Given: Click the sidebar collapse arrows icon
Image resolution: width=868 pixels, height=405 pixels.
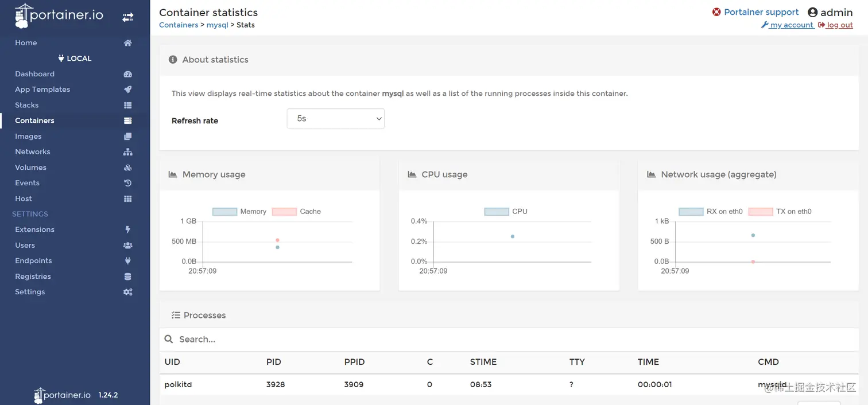Looking at the screenshot, I should pos(127,18).
